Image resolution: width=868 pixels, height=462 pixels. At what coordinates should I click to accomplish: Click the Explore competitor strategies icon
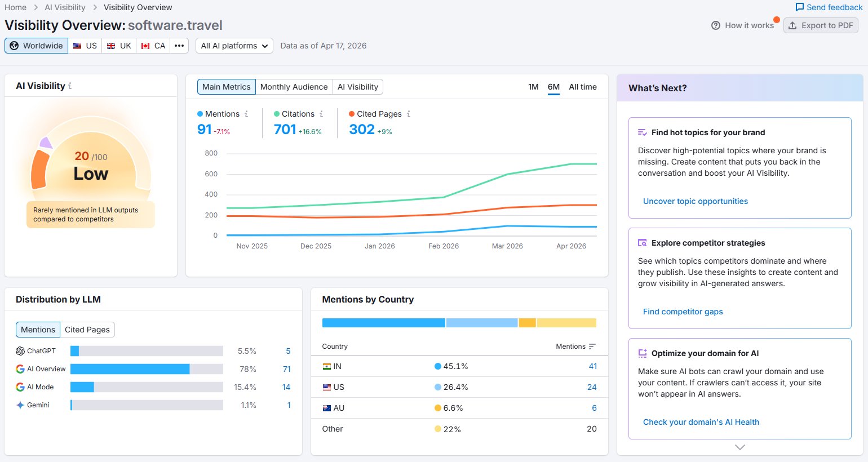point(643,243)
